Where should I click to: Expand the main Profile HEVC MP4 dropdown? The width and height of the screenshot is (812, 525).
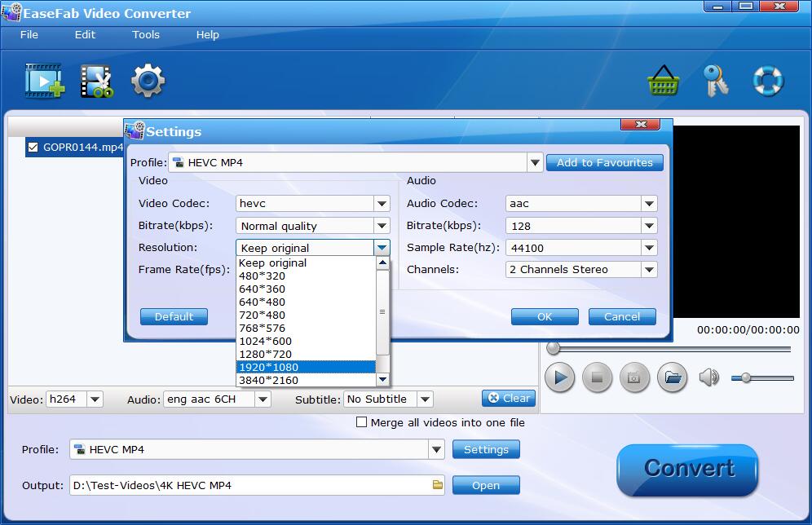click(x=436, y=449)
